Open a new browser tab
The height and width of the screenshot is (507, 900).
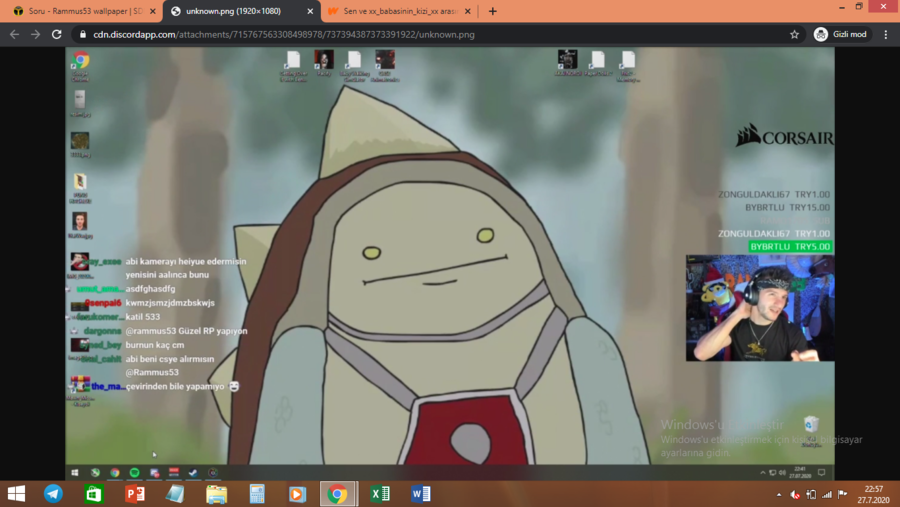(492, 11)
